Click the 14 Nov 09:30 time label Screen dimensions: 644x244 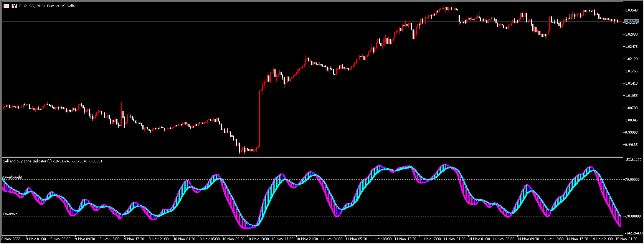528,239
